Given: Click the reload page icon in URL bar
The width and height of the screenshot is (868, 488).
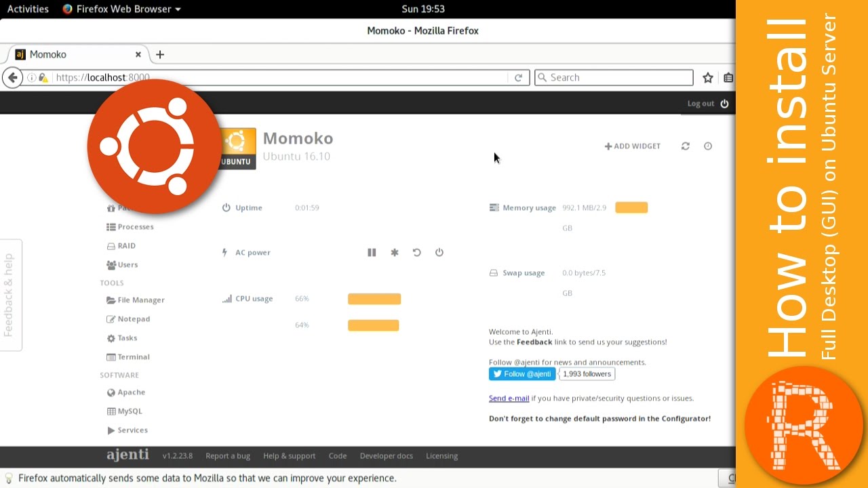Looking at the screenshot, I should point(518,77).
